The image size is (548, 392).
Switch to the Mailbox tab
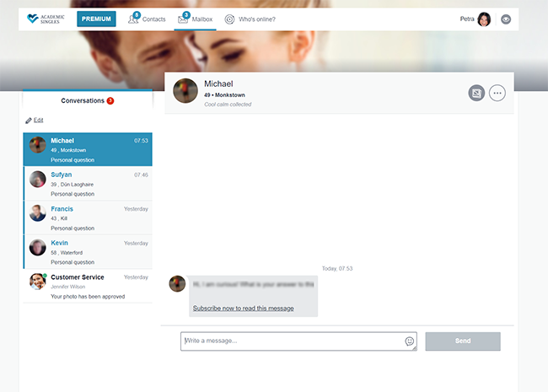(195, 19)
